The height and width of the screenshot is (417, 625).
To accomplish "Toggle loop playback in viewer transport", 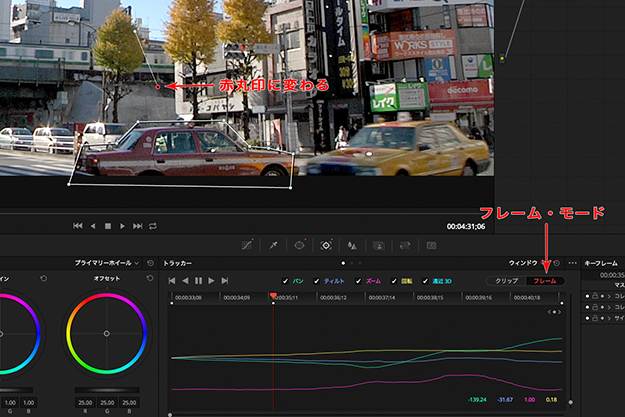I will tap(153, 226).
